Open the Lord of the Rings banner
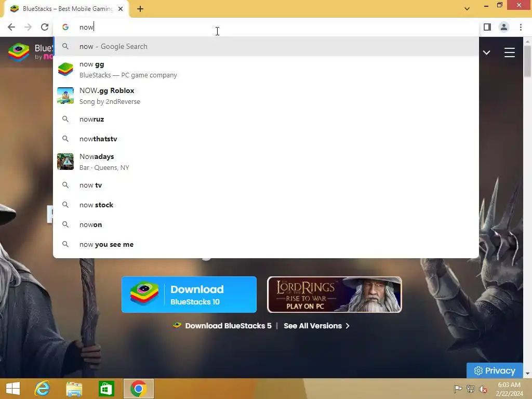Image resolution: width=532 pixels, height=399 pixels. point(335,295)
